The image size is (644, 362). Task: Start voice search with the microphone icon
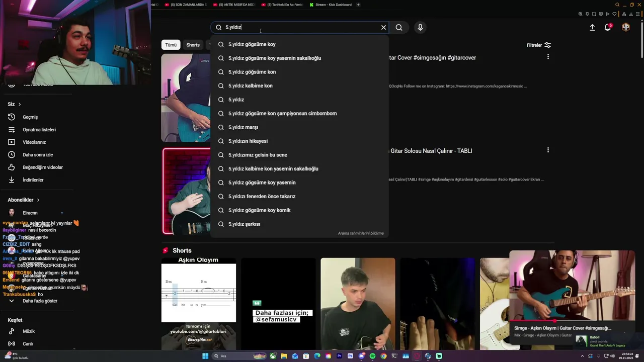coord(420,28)
